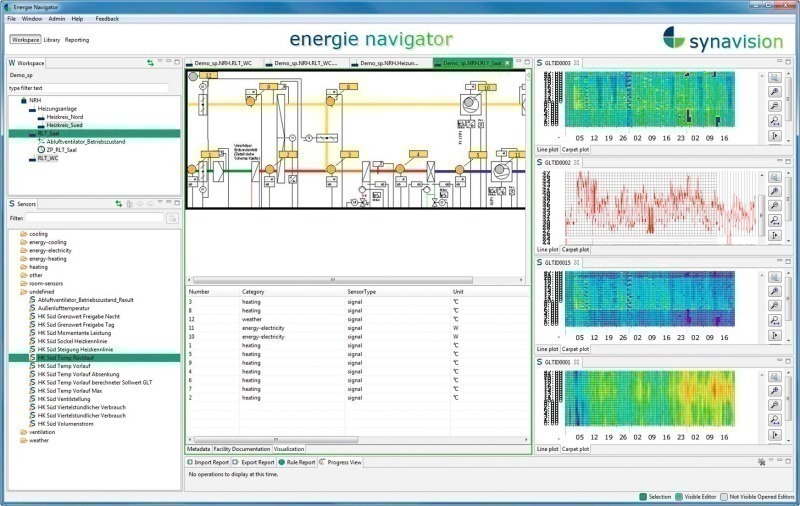This screenshot has width=800, height=506.
Task: Switch to the Facility Documentation tab
Action: (241, 449)
